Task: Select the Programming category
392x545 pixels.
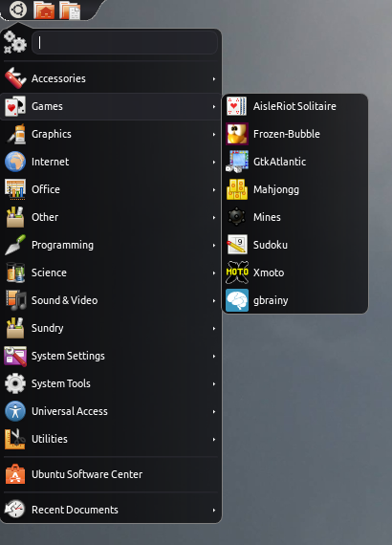Action: pyautogui.click(x=111, y=245)
